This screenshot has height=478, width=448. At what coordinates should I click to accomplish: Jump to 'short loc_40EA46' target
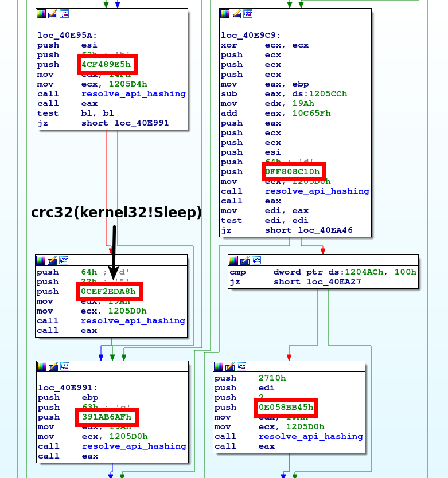coord(309,230)
